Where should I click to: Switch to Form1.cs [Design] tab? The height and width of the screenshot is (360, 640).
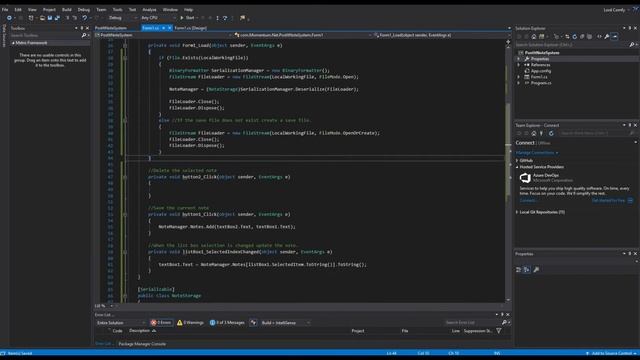click(x=191, y=28)
